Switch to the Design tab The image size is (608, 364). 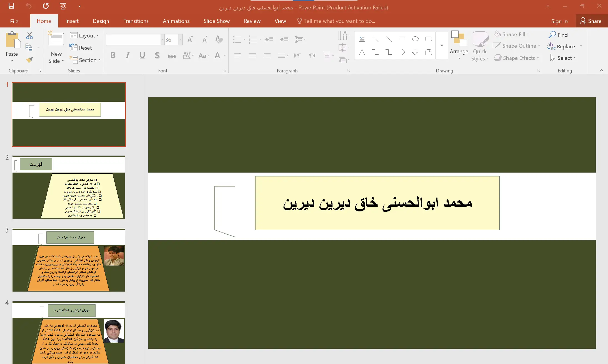[101, 21]
